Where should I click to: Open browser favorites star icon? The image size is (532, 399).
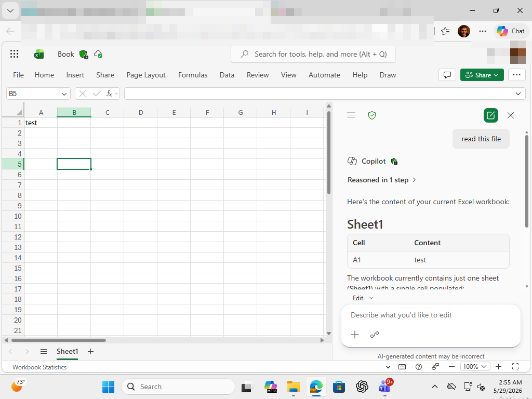pos(445,31)
